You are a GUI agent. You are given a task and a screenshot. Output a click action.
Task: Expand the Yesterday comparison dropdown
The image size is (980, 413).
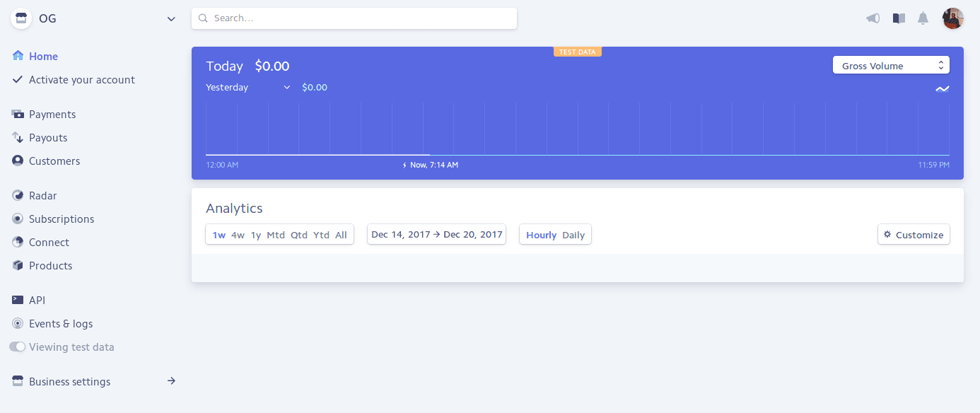tap(287, 87)
